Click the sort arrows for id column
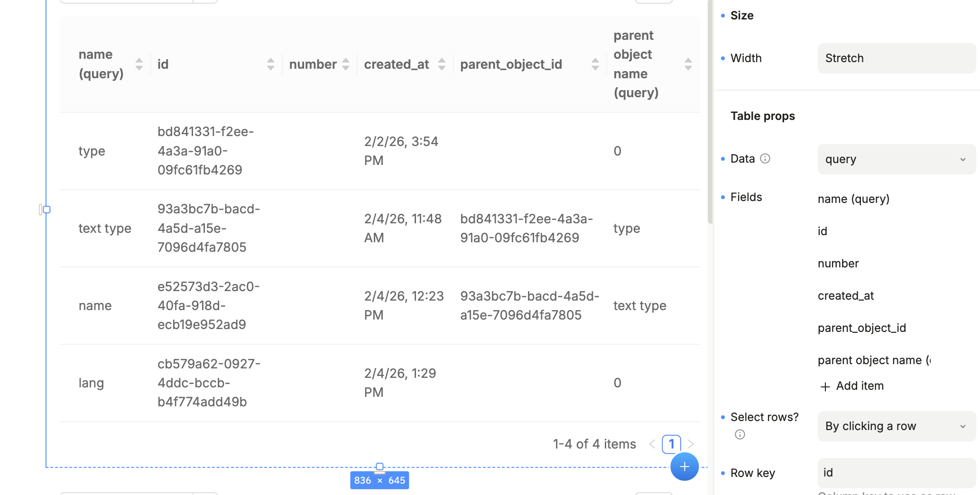 [x=271, y=64]
